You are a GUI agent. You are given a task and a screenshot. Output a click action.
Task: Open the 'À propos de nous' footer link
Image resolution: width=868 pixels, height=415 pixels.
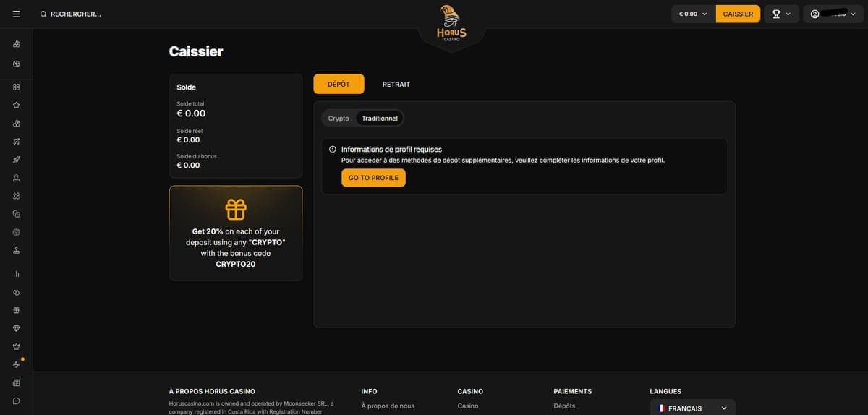point(388,406)
